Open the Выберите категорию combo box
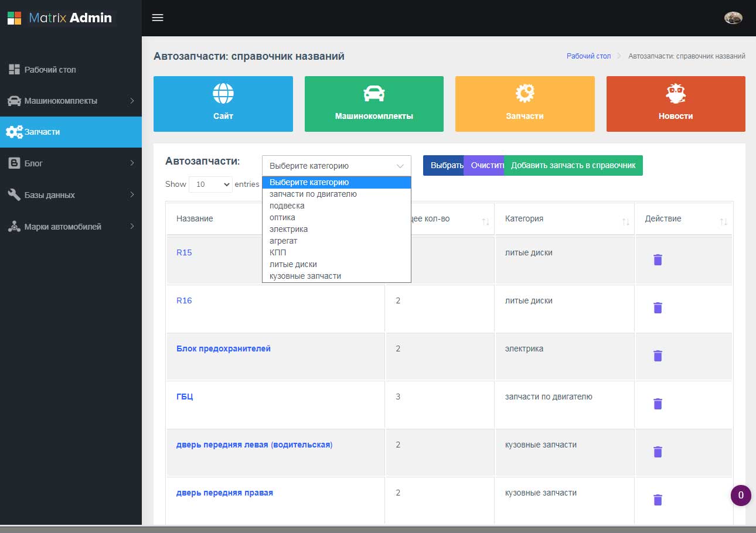Viewport: 756px width, 533px height. (x=336, y=166)
